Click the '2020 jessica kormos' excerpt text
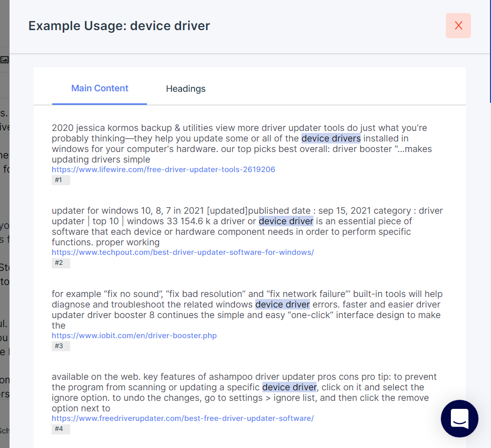The image size is (491, 448). [x=242, y=143]
